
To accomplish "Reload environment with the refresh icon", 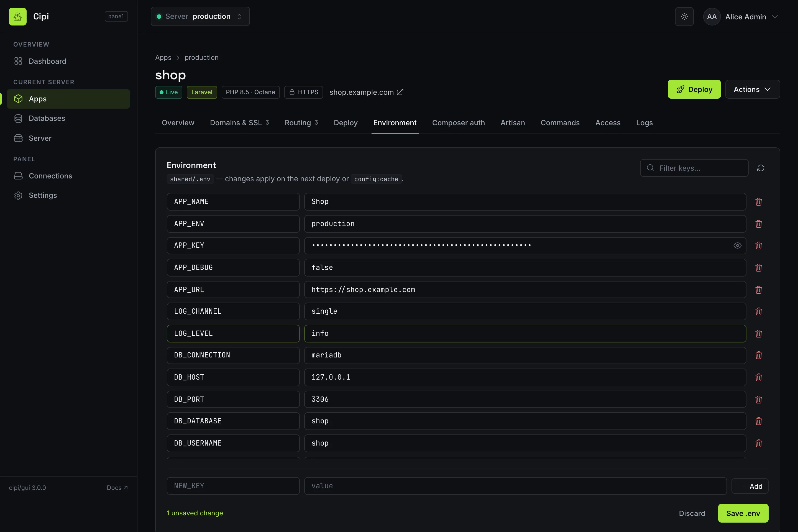I will 761,168.
